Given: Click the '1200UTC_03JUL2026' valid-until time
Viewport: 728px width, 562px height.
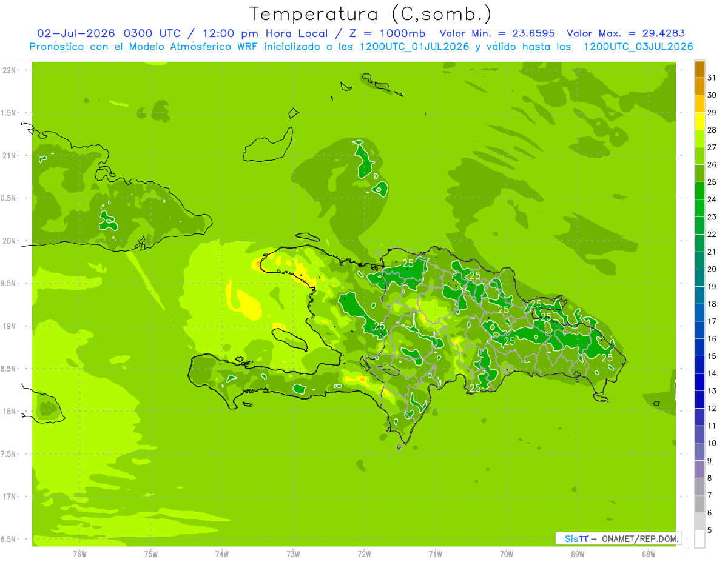Looking at the screenshot, I should pyautogui.click(x=638, y=47).
